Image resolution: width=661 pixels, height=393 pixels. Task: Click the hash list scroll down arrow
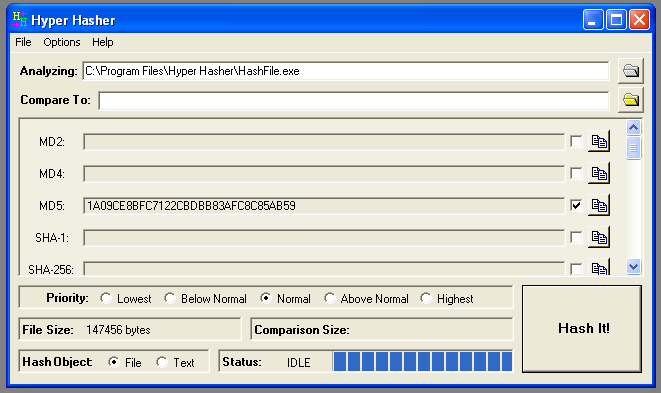[x=633, y=266]
